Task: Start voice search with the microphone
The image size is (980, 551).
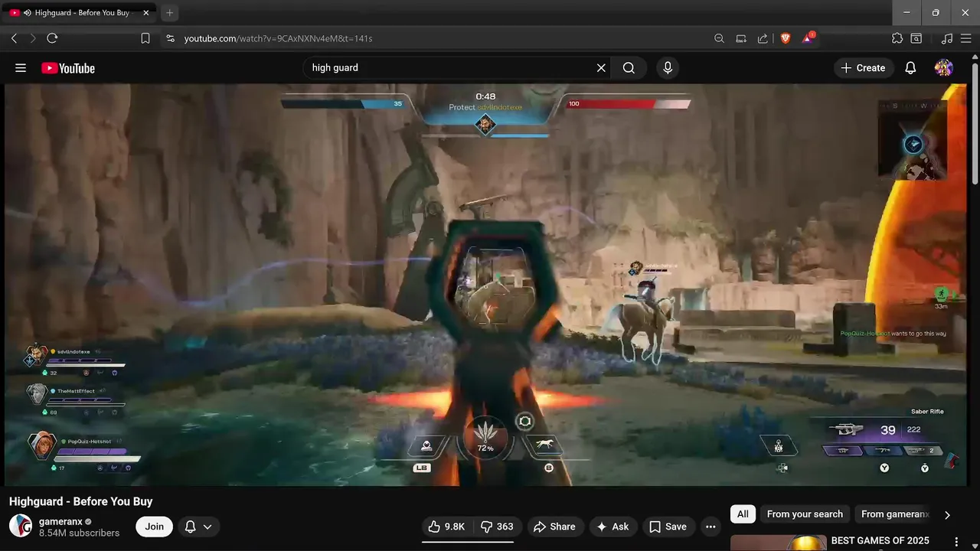Action: [x=668, y=68]
